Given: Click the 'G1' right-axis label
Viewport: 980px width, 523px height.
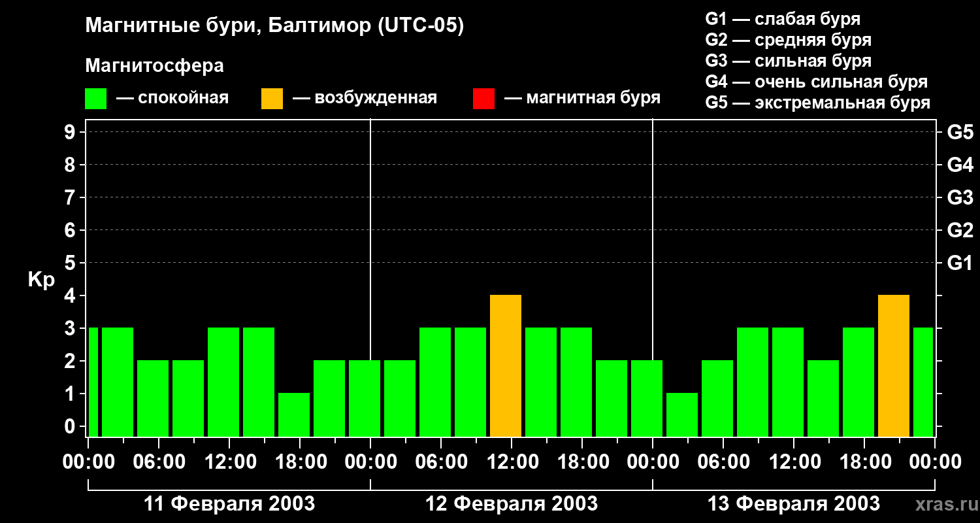Looking at the screenshot, I should (960, 263).
